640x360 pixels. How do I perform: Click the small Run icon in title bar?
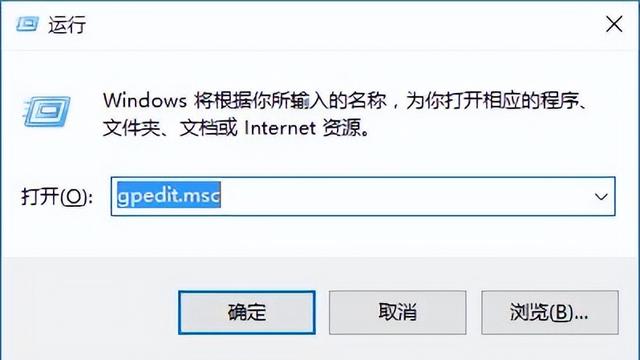pyautogui.click(x=27, y=24)
